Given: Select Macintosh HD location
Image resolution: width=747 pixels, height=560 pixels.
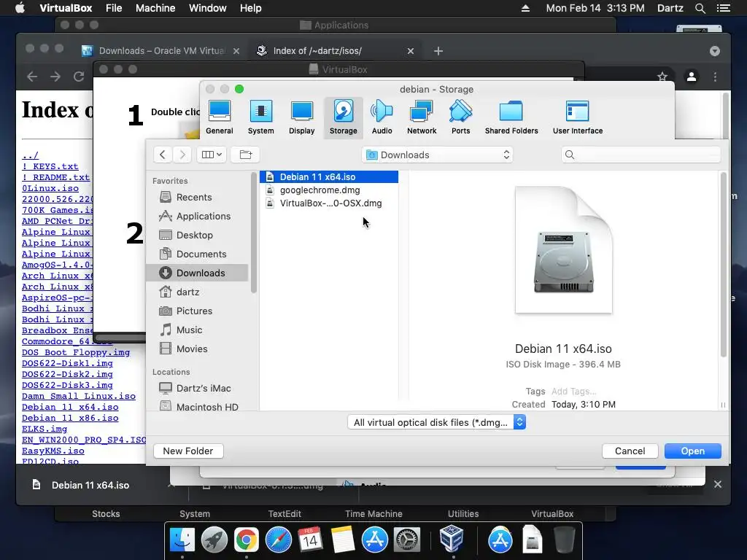Looking at the screenshot, I should click(197, 407).
